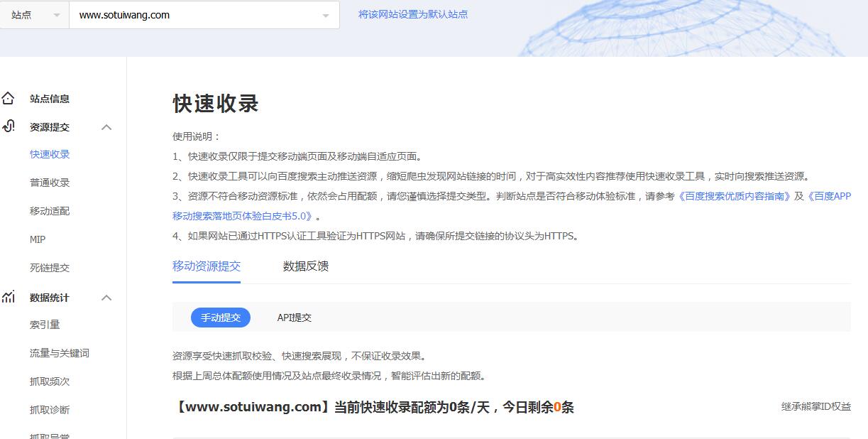Open 站点信息 in the sidebar
The height and width of the screenshot is (439, 868).
[x=50, y=99]
